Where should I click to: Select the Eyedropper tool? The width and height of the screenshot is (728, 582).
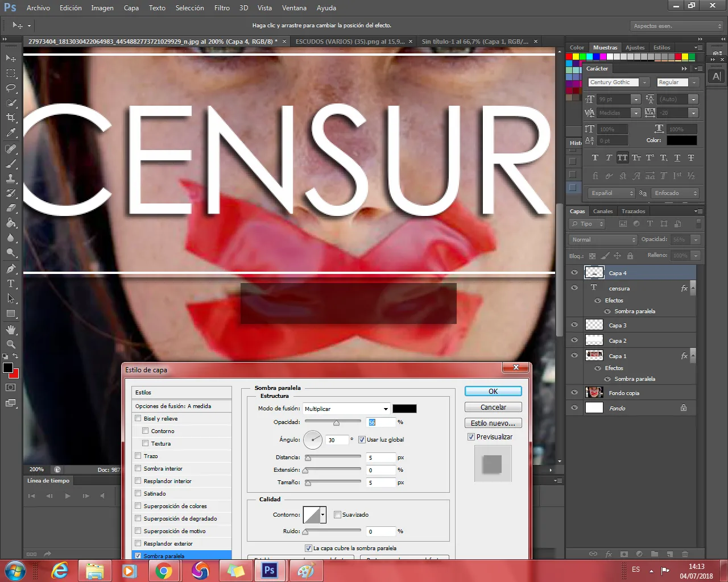click(11, 133)
